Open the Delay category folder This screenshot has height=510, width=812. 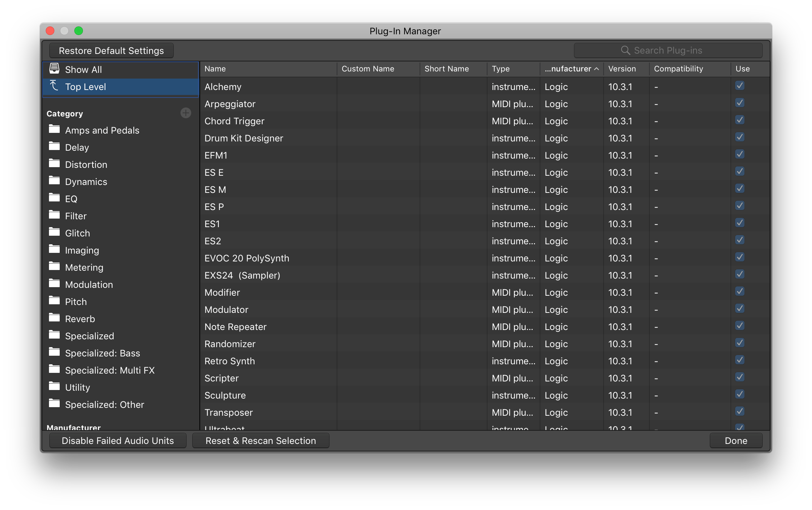77,147
